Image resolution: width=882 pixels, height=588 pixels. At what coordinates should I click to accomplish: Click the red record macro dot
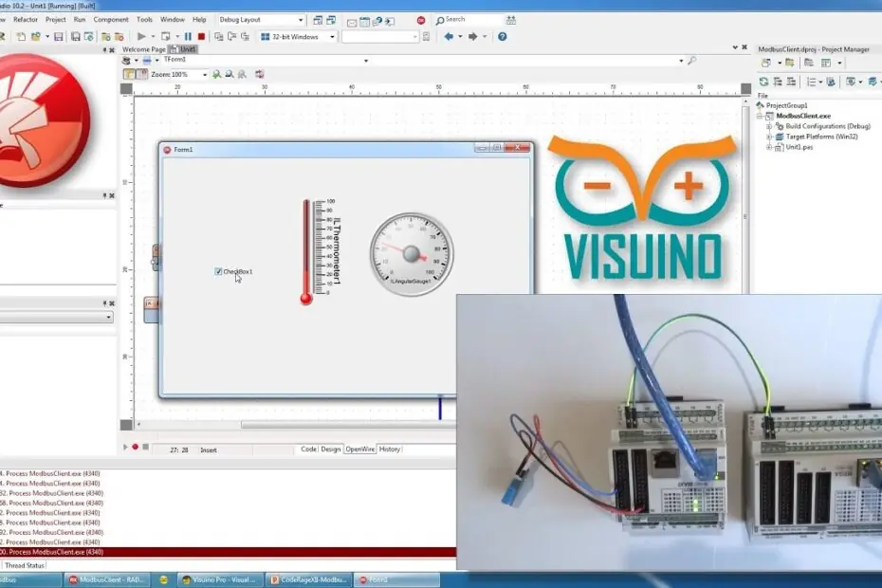tap(135, 447)
